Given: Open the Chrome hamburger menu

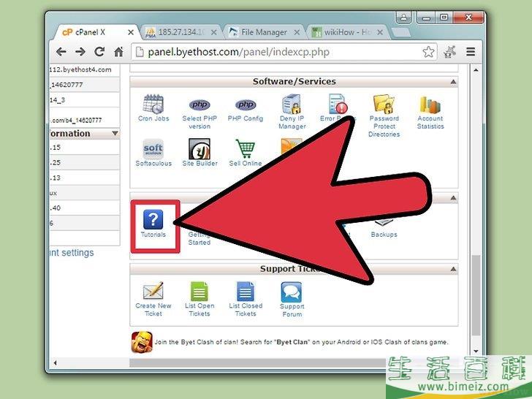Looking at the screenshot, I should click(471, 52).
